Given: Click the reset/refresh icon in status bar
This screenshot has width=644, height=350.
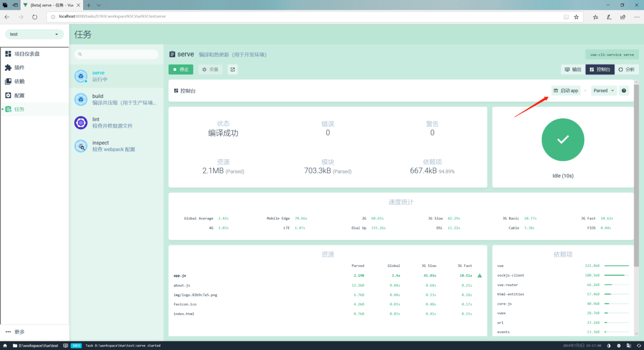Looking at the screenshot, I should pos(639,345).
